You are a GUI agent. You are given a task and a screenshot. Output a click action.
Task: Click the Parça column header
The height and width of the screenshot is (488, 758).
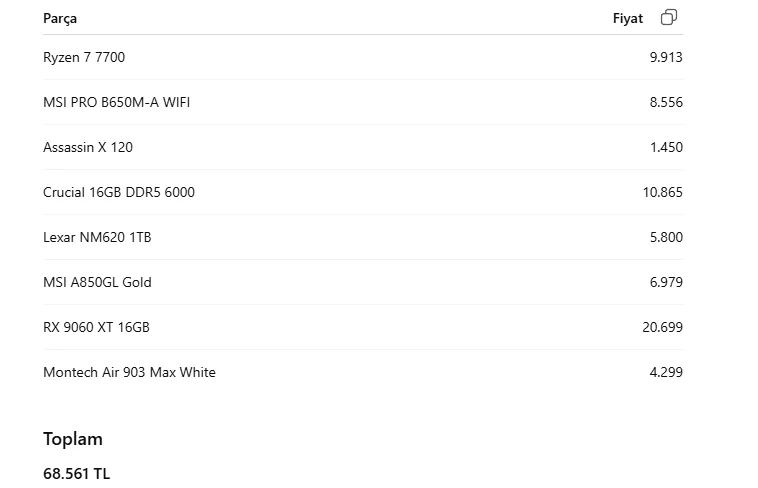click(60, 18)
